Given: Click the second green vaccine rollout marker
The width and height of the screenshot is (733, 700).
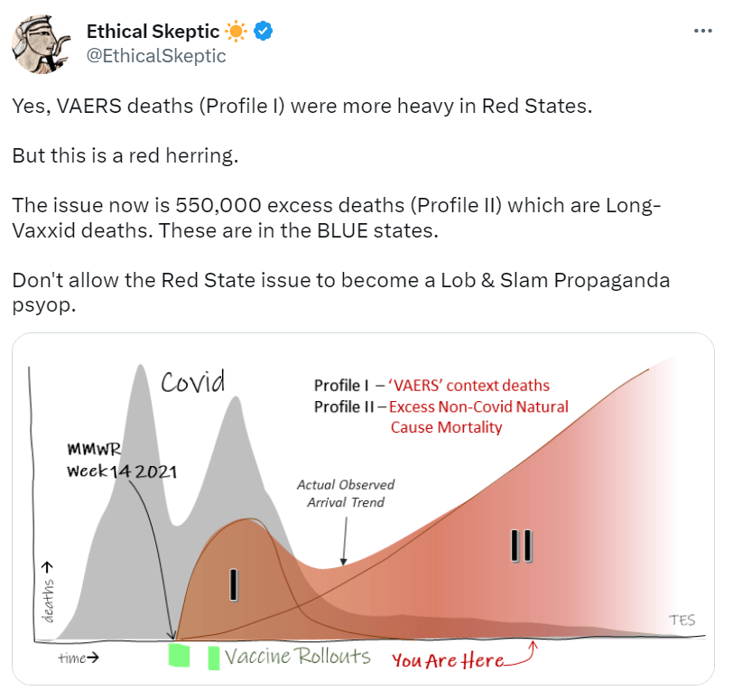Looking at the screenshot, I should click(214, 658).
